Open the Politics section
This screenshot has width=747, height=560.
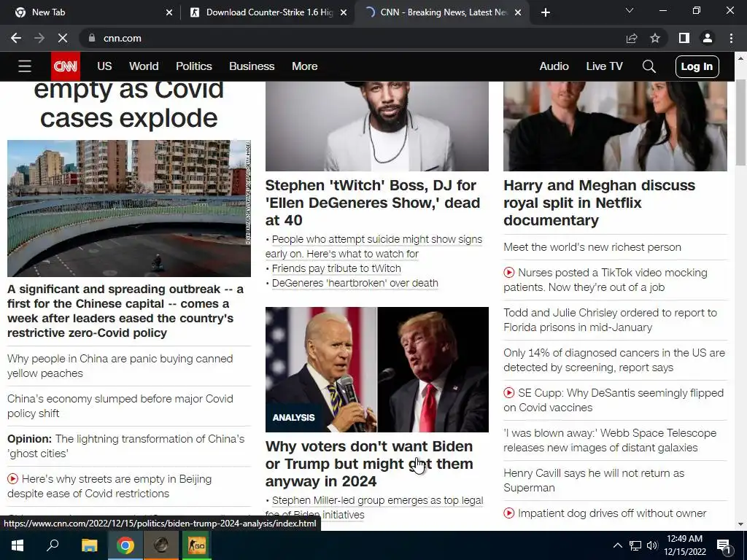[x=194, y=66]
